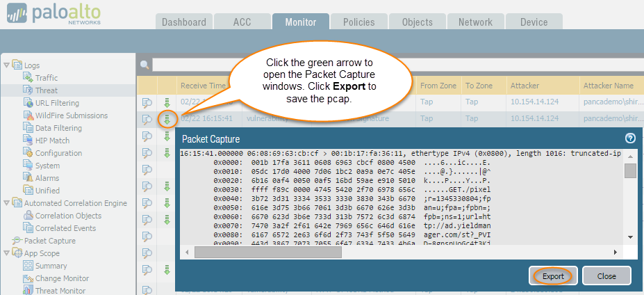Screen dimensions: 644x295
Task: Open the Policies tab
Action: tap(359, 22)
